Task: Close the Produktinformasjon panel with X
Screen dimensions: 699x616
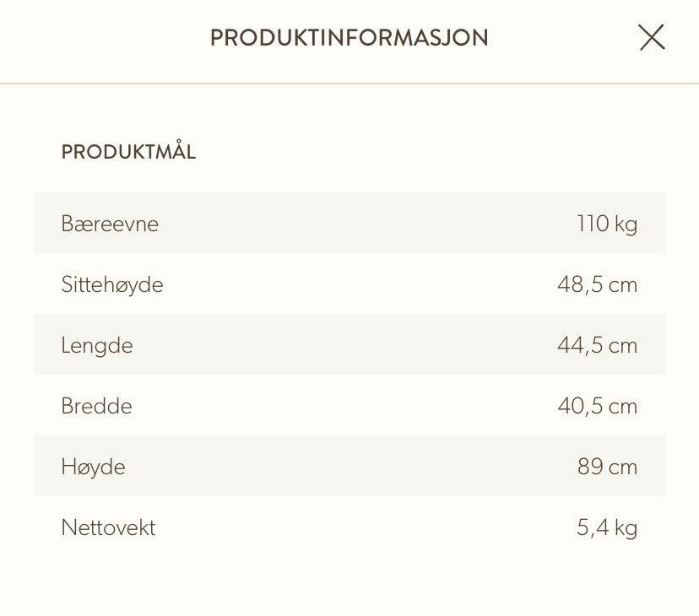Action: [653, 37]
